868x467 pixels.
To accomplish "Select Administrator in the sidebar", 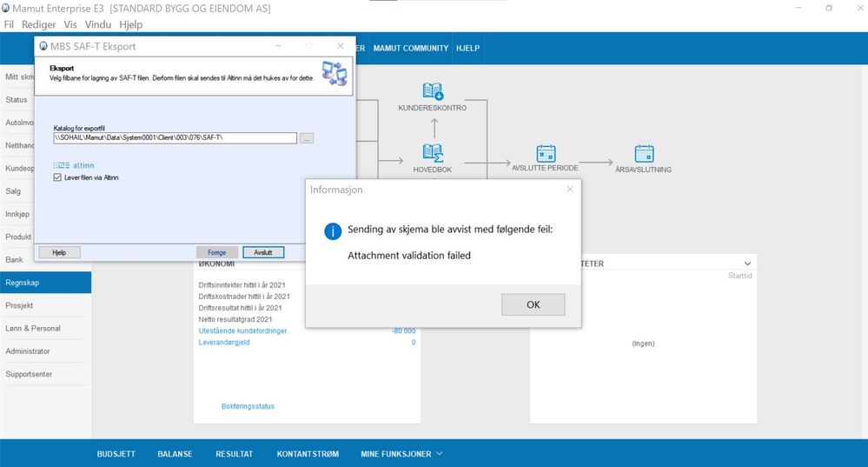I will pos(45,350).
